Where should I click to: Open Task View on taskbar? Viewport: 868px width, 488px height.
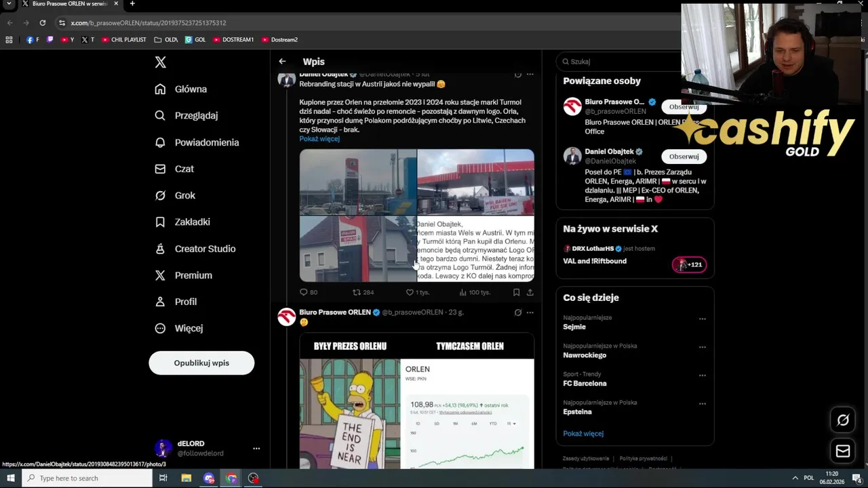163,479
